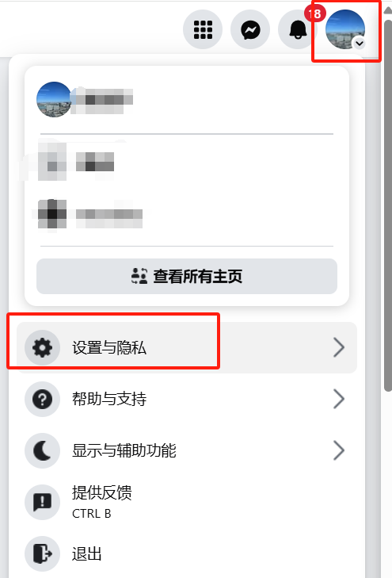The height and width of the screenshot is (578, 392).
Task: Open the blurred profile name at top of card
Action: coord(101,100)
